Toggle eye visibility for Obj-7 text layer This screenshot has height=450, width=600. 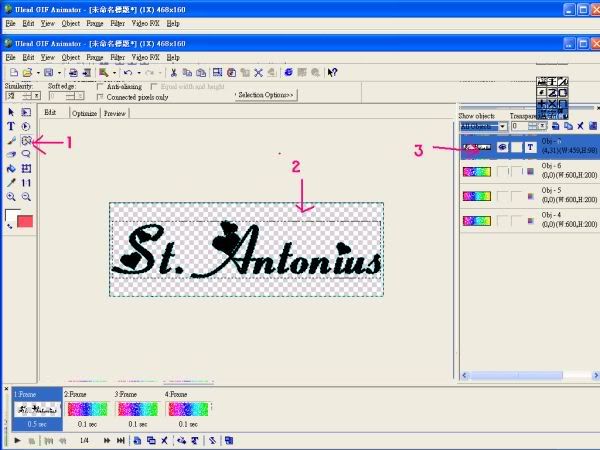[x=502, y=147]
